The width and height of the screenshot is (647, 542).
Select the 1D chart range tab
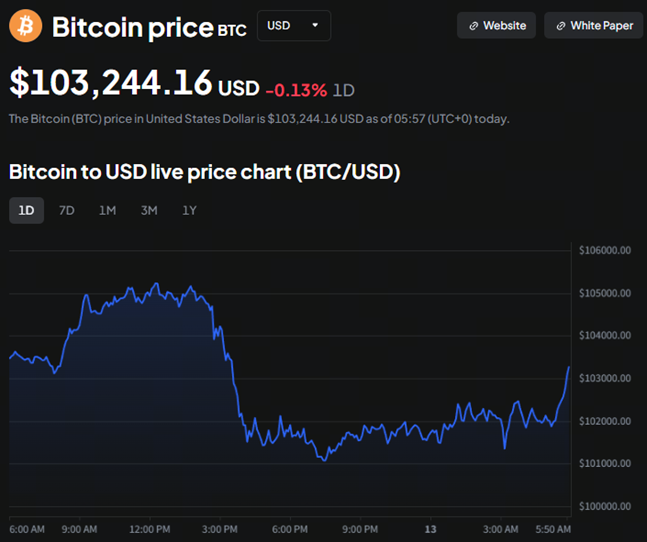[x=26, y=210]
